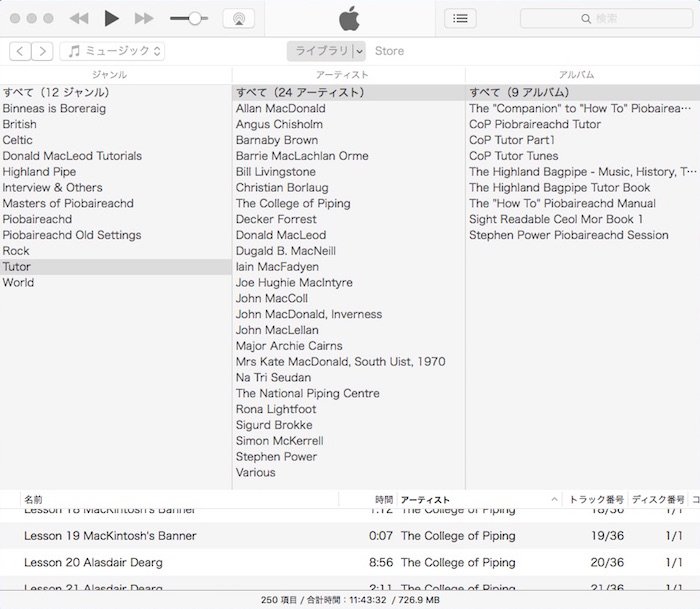Open the ミュージック media type dropdown
This screenshot has height=609, width=700.
(x=112, y=51)
